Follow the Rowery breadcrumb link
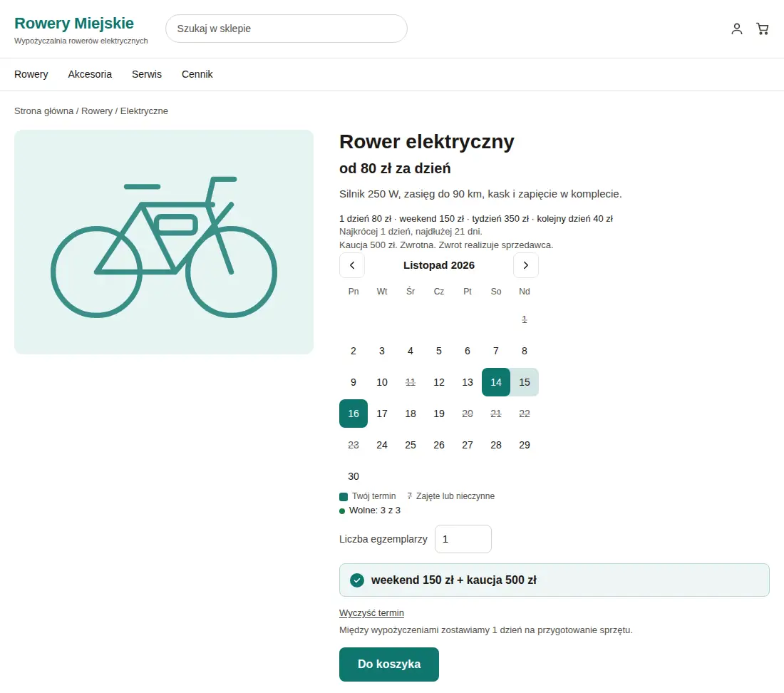 [x=96, y=111]
